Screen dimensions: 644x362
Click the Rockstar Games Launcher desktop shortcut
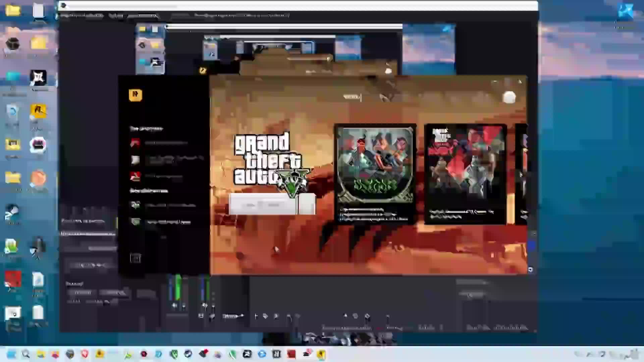pos(38,112)
